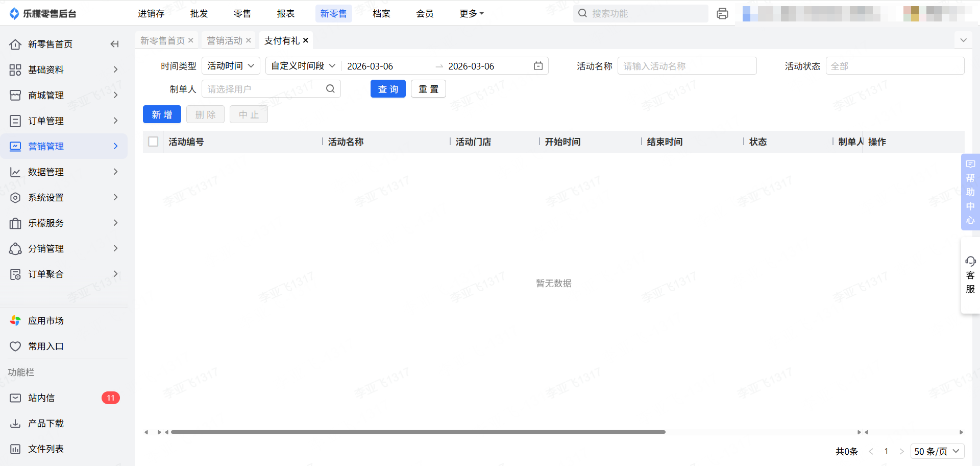This screenshot has height=466, width=980.
Task: Click the print icon in top bar
Action: (722, 14)
